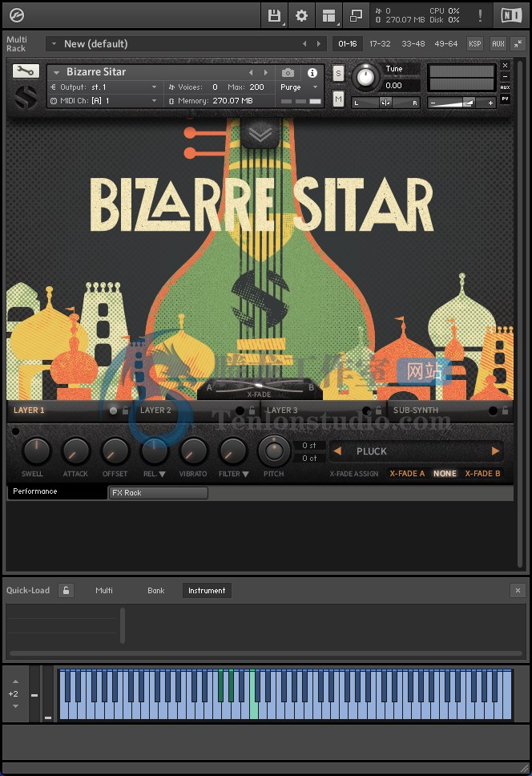Open the options gear icon
Screen dimensions: 532x776
(301, 16)
